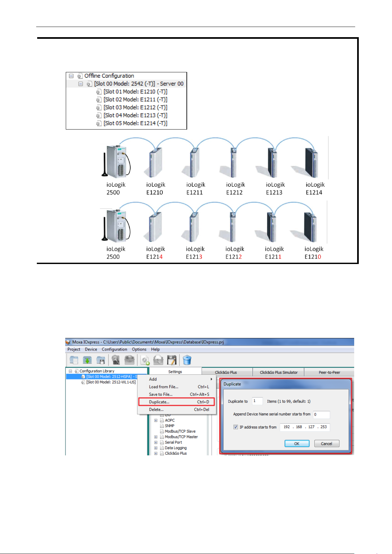Collapse the Configuration Library tree node

click(70, 371)
